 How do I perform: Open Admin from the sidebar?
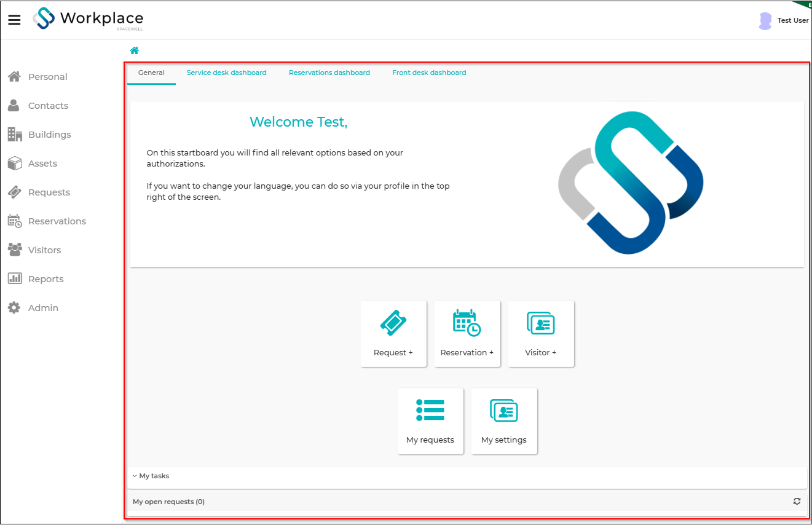click(44, 308)
